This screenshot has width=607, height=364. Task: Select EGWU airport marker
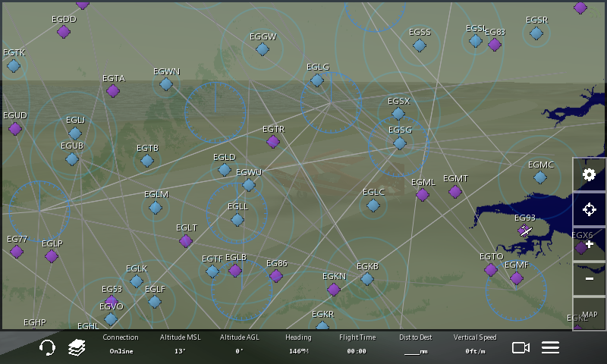[x=249, y=185]
